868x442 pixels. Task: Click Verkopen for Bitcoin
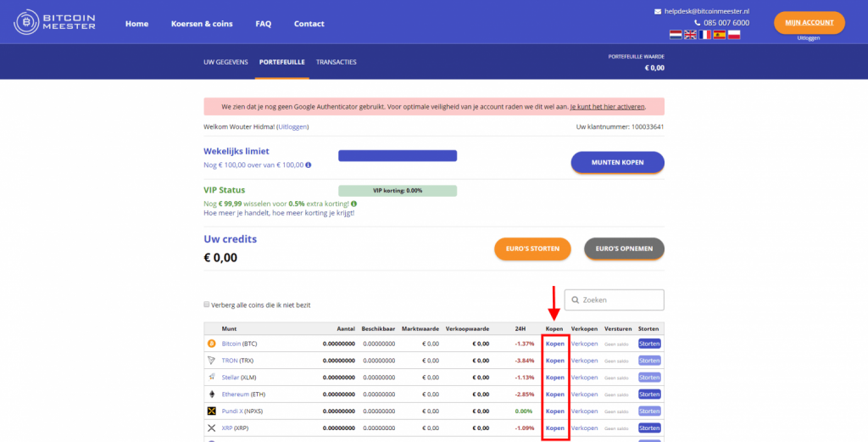585,344
